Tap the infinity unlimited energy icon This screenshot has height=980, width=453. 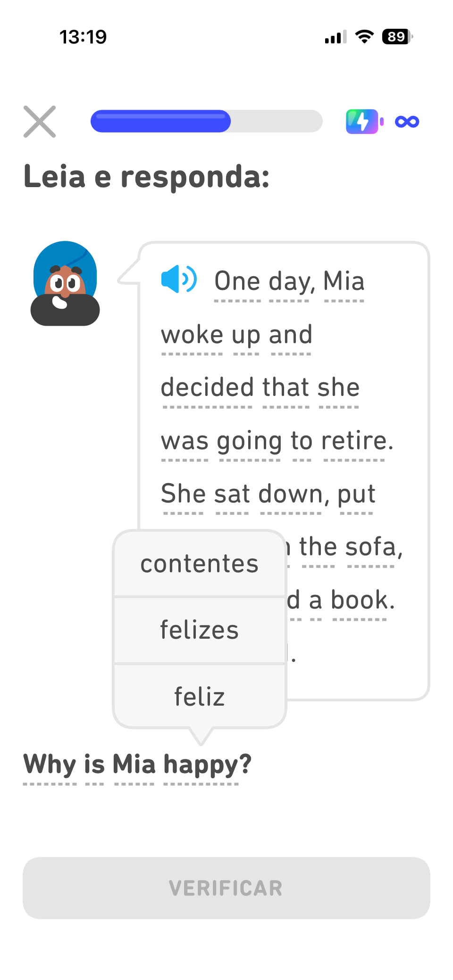click(407, 122)
